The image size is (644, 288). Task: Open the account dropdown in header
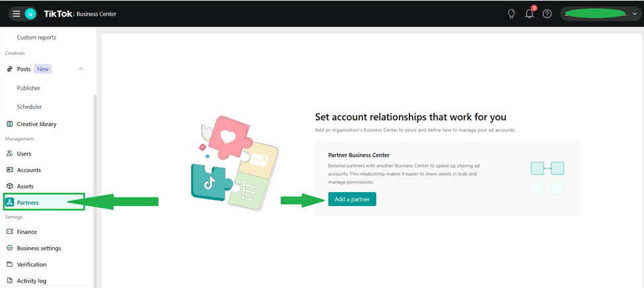635,14
